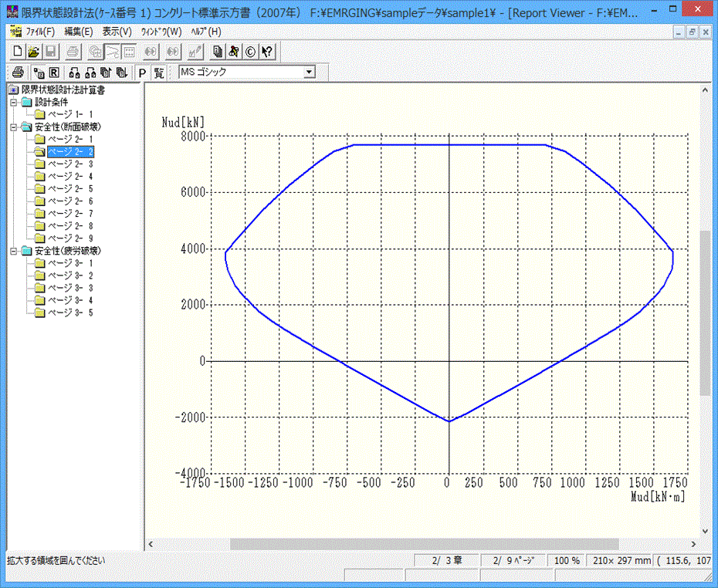Click the copyright © toolbar icon
The height and width of the screenshot is (588, 718).
250,52
